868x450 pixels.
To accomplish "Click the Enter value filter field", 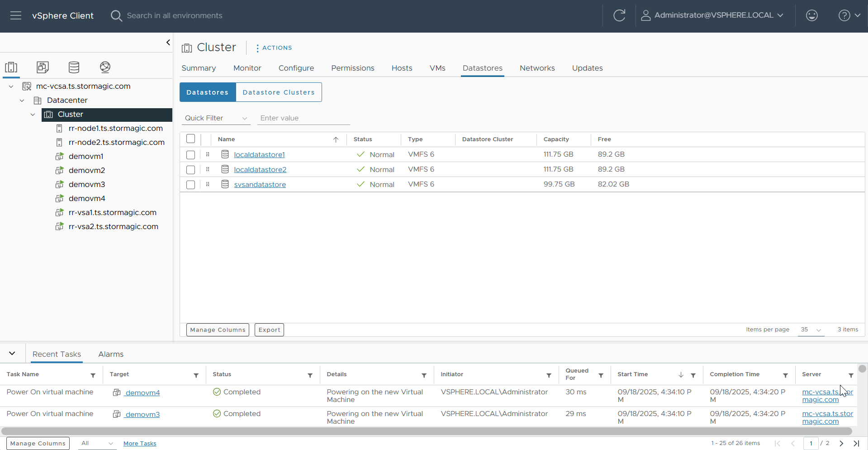I will tap(304, 118).
